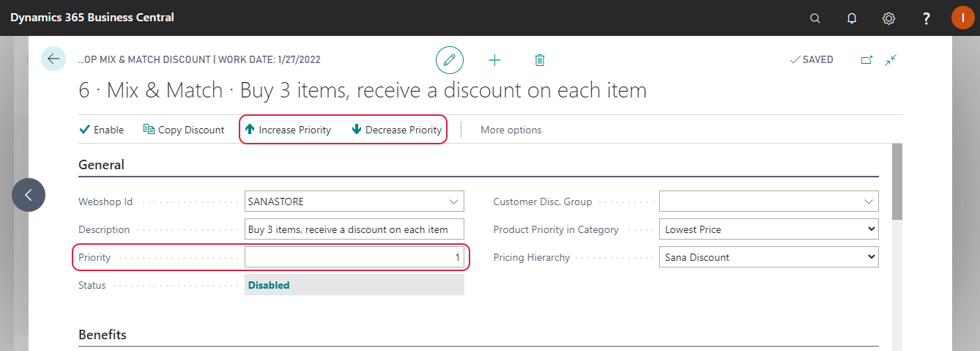Expand Customer Disc. Group dropdown
The width and height of the screenshot is (980, 351).
point(868,202)
